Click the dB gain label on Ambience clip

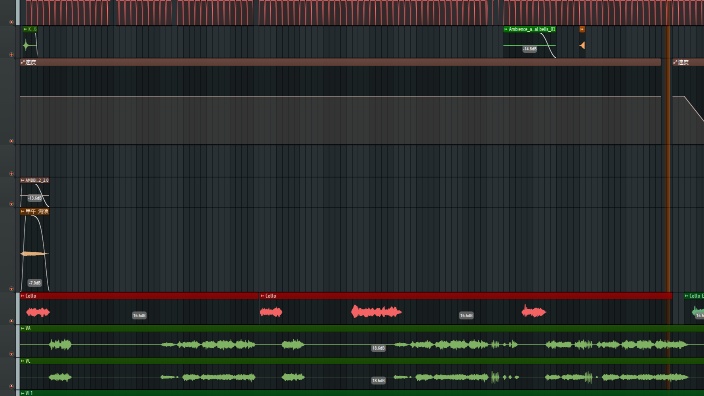pyautogui.click(x=529, y=49)
